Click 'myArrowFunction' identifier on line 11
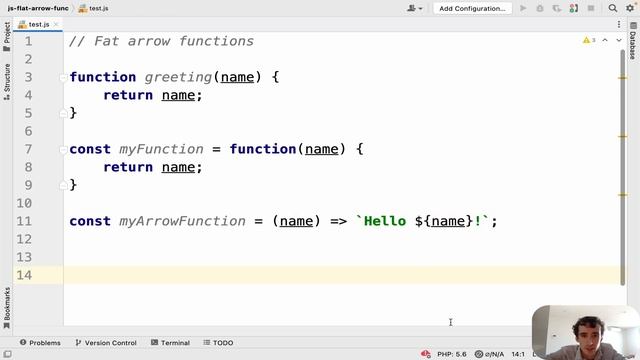This screenshot has width=640, height=360. [x=182, y=221]
